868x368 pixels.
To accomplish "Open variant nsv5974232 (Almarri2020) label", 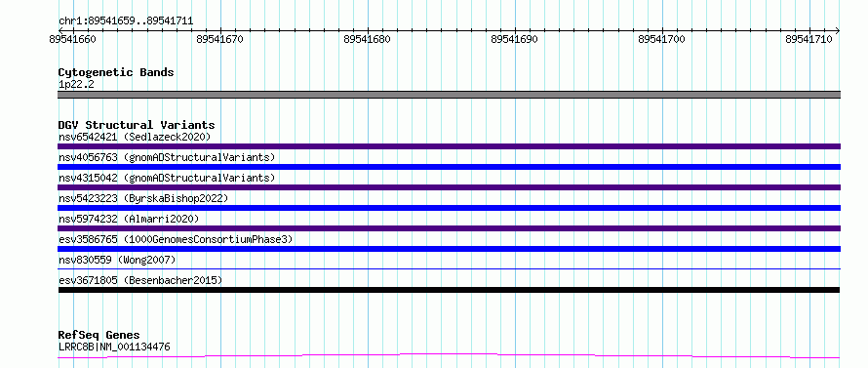I will coord(129,219).
